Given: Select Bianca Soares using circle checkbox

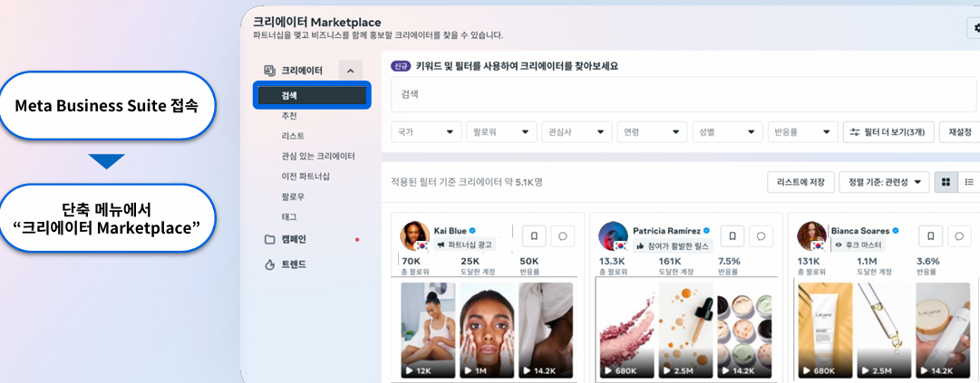Looking at the screenshot, I should pos(958,236).
